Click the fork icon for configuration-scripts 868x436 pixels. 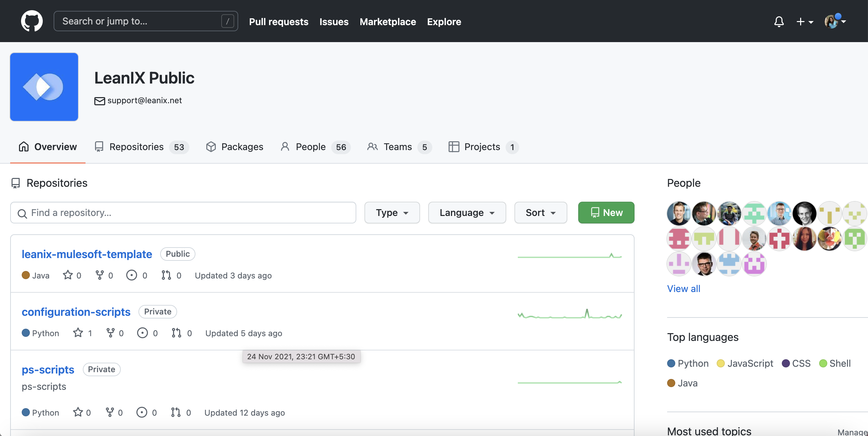[x=110, y=333]
